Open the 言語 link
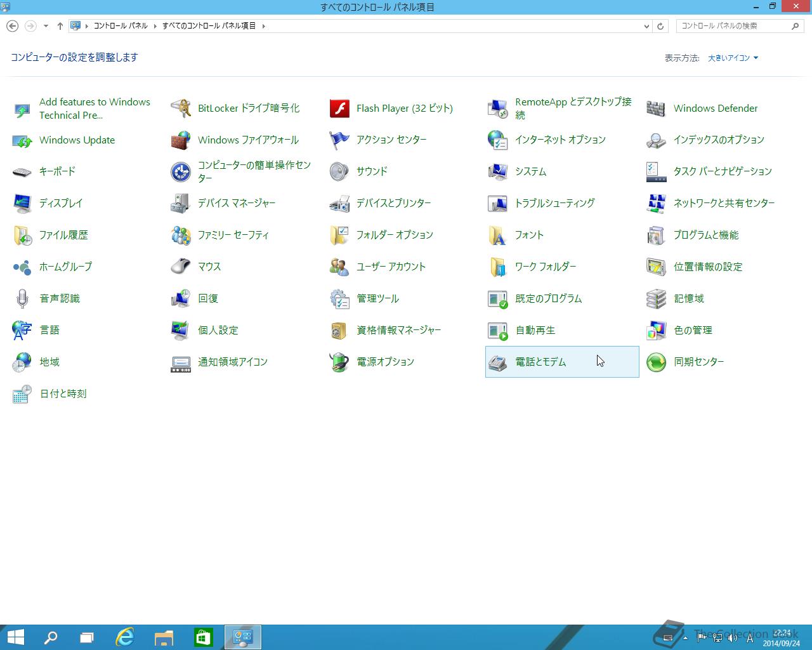 49,330
